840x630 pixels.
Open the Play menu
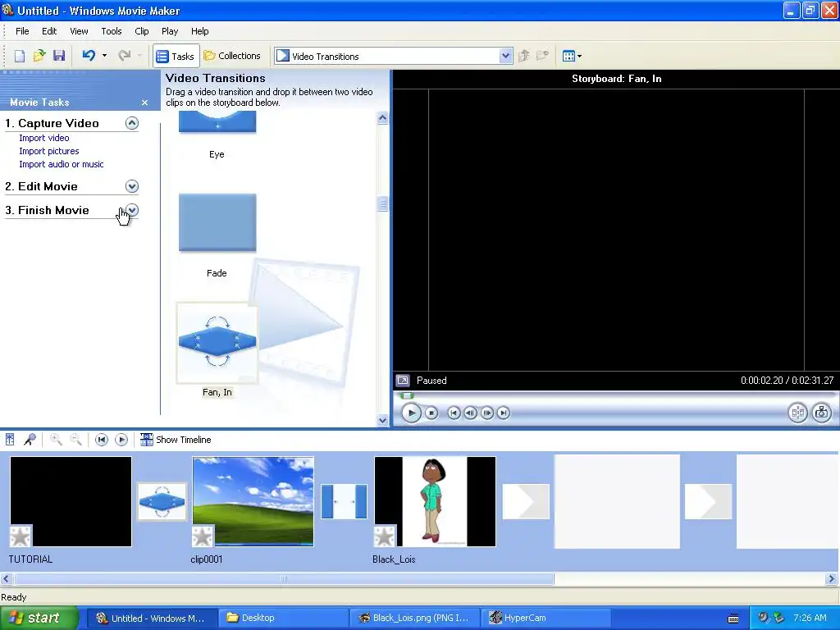(x=170, y=31)
